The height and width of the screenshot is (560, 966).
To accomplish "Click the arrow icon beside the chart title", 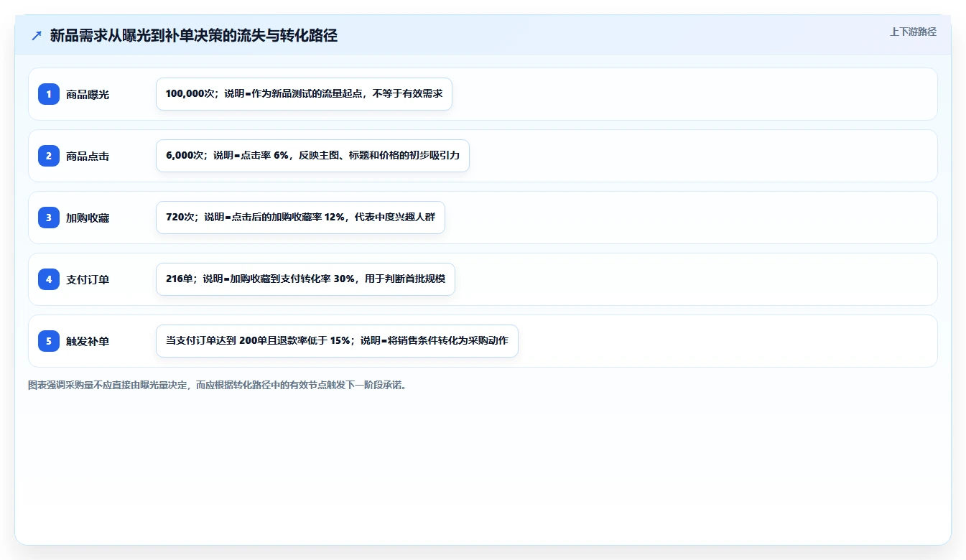I will [37, 35].
